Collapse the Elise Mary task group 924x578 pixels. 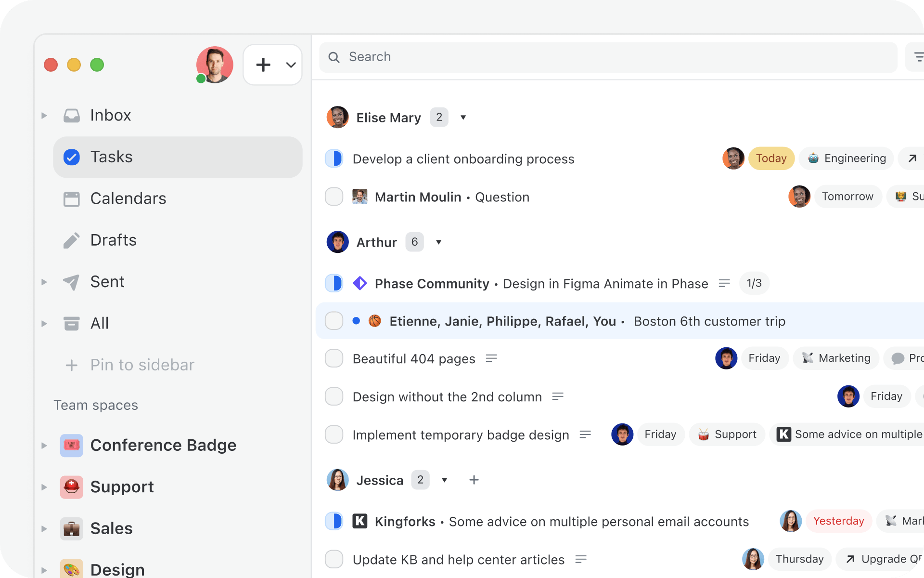[x=463, y=118]
